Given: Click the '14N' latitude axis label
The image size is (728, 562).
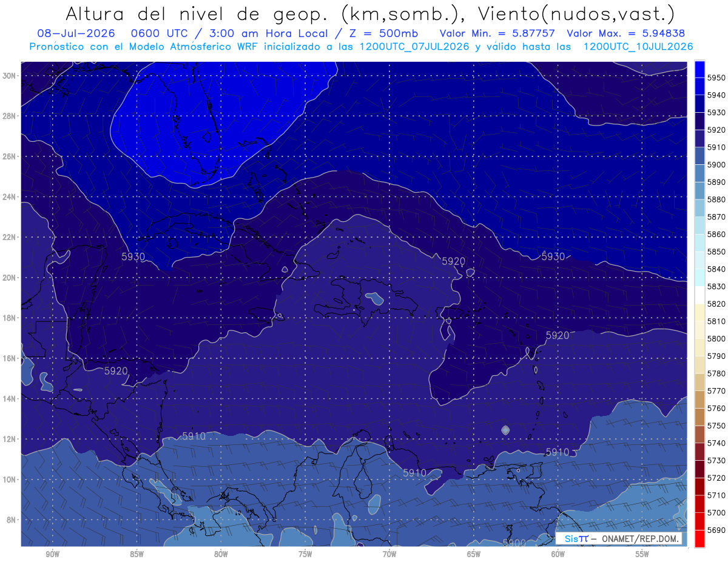Looking at the screenshot, I should tap(9, 399).
